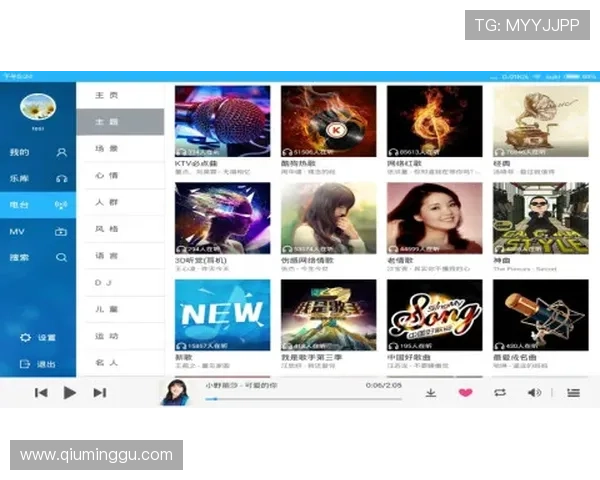Toggle the repeat loop mode icon

click(500, 393)
